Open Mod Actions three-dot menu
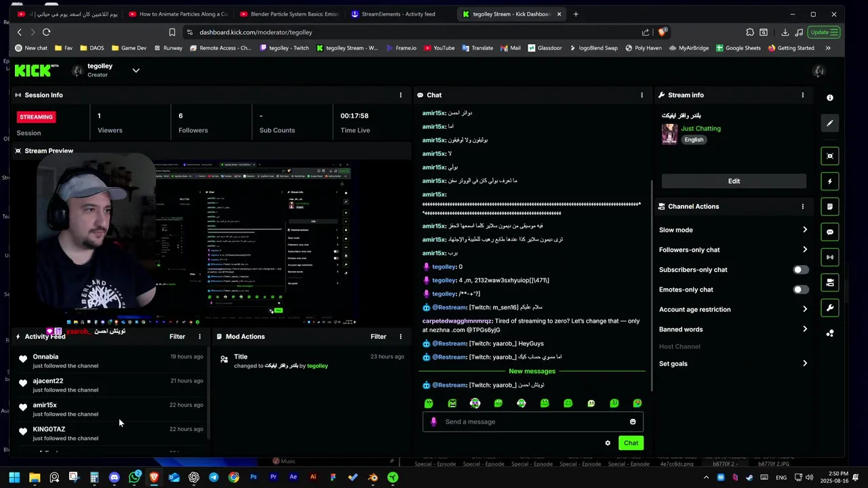This screenshot has height=488, width=868. (401, 336)
